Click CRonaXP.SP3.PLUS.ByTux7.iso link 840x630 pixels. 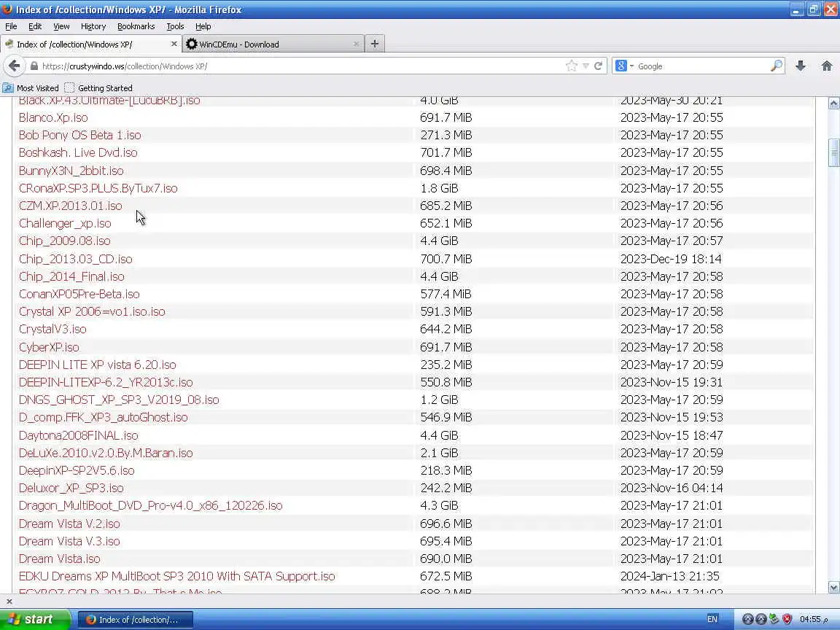[x=98, y=189]
